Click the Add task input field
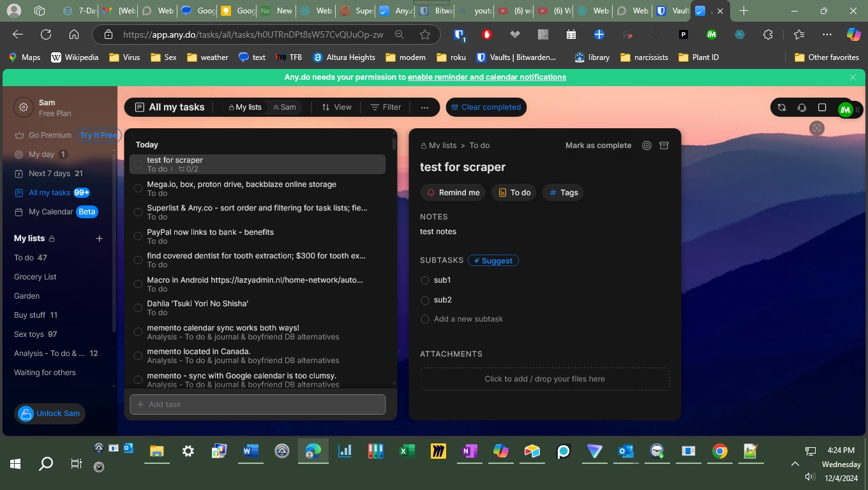The width and height of the screenshot is (868, 490). 258,405
